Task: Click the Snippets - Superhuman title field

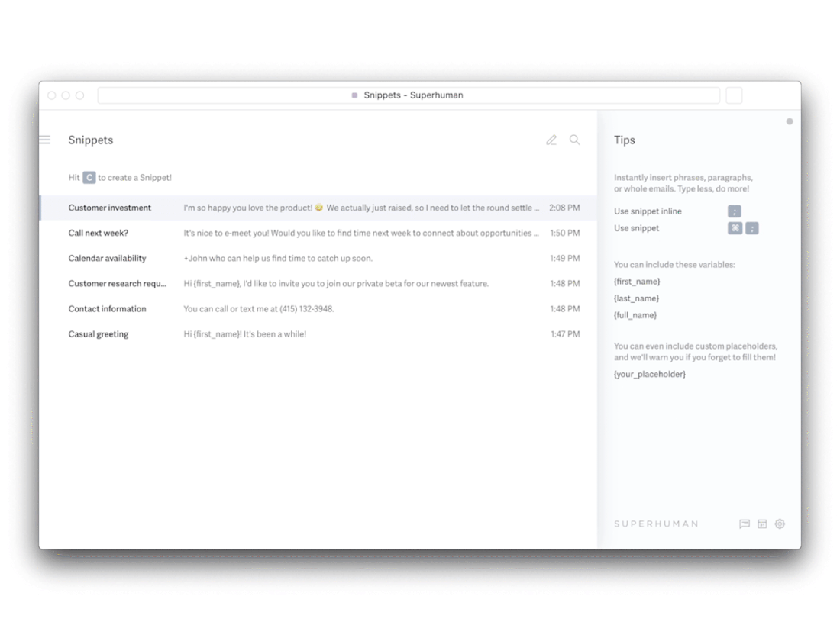Action: pyautogui.click(x=409, y=95)
